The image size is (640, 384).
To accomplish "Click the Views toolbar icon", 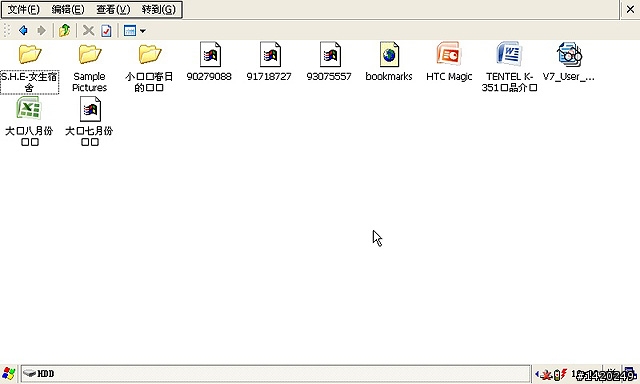I will [x=130, y=30].
